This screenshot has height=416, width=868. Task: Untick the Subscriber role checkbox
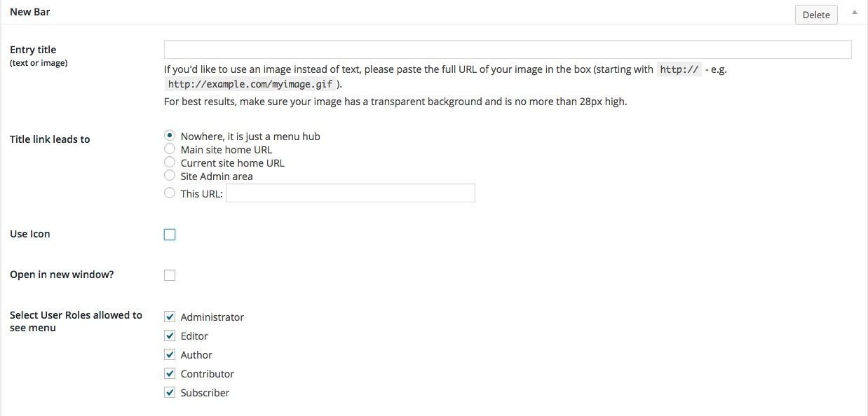point(170,392)
